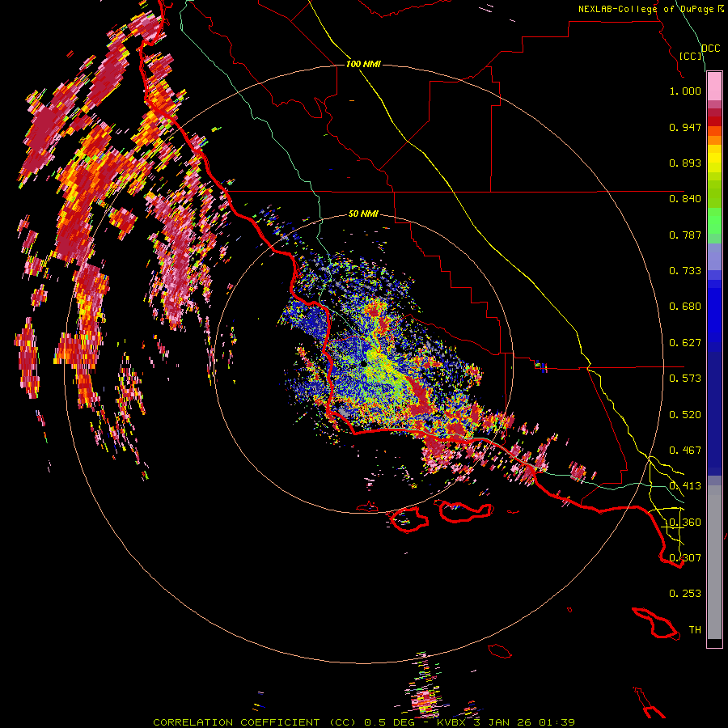Click the DCC label above the color scale
The image size is (728, 728).
pyautogui.click(x=710, y=49)
